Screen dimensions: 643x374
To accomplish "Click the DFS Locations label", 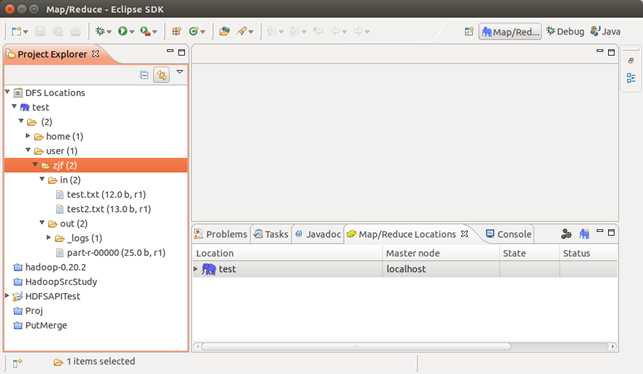I will (x=55, y=93).
